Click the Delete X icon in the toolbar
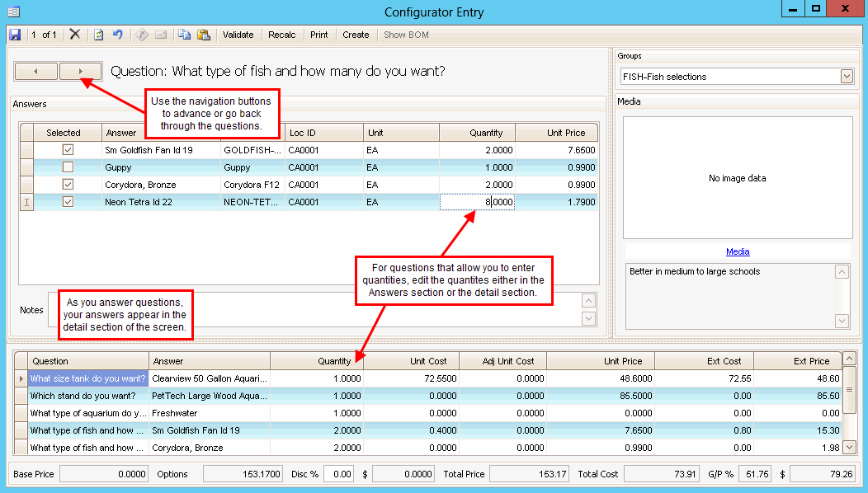This screenshot has width=868, height=493. click(x=75, y=35)
